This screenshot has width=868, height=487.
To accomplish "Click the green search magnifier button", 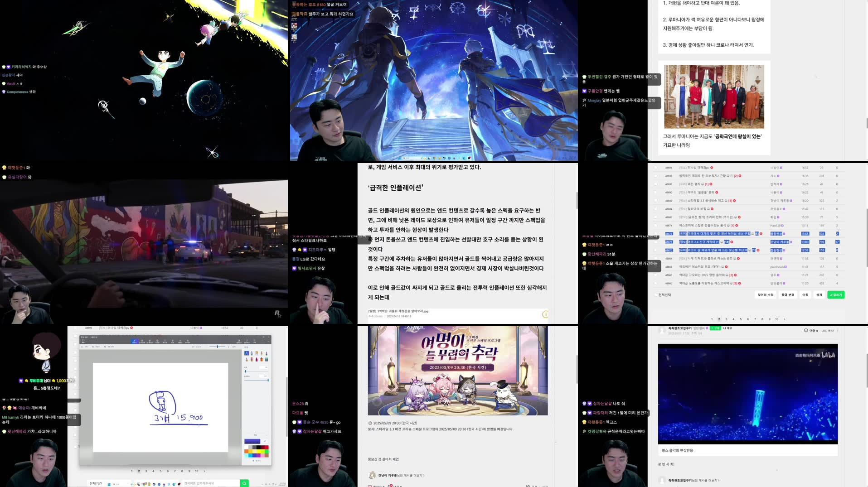I will point(244,483).
